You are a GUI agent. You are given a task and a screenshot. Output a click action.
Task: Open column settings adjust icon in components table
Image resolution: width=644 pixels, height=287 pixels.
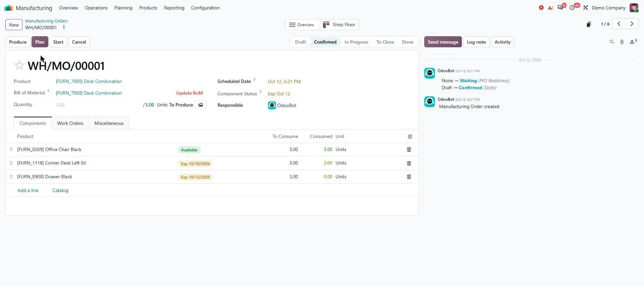click(410, 137)
